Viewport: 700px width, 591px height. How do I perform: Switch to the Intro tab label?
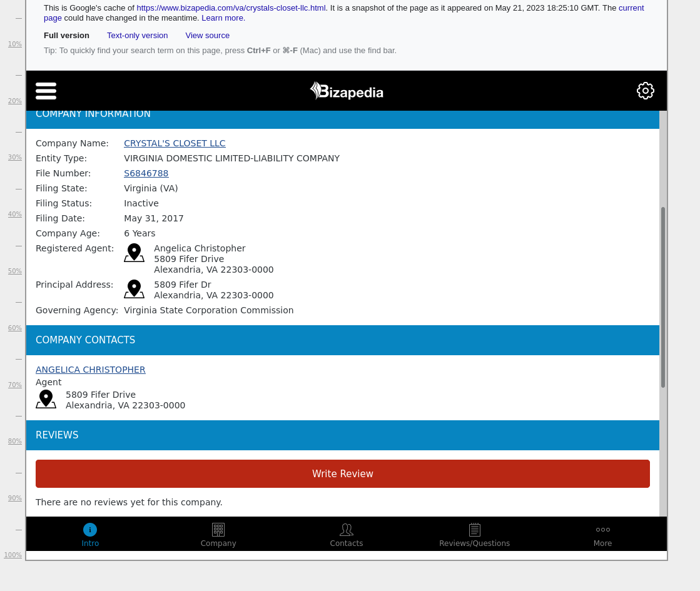pos(90,543)
